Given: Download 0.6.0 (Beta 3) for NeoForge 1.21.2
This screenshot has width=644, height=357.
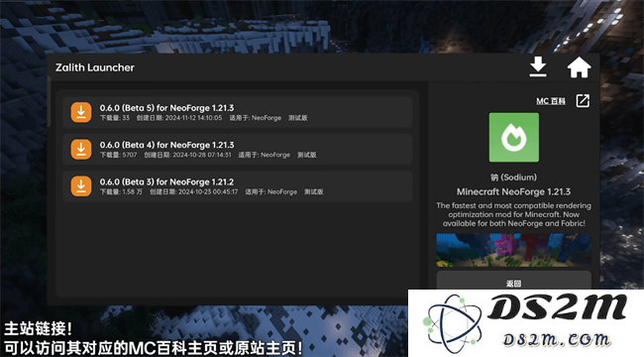Looking at the screenshot, I should 81,186.
